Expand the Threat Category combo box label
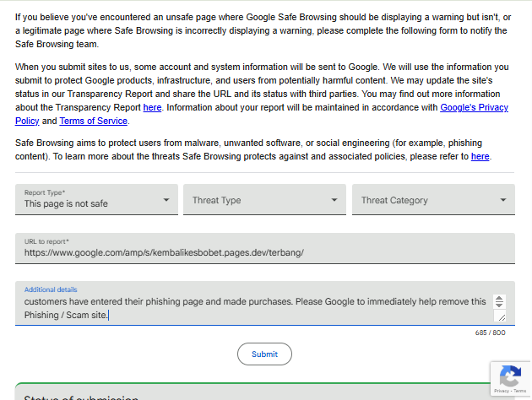This screenshot has width=532, height=400. point(394,200)
